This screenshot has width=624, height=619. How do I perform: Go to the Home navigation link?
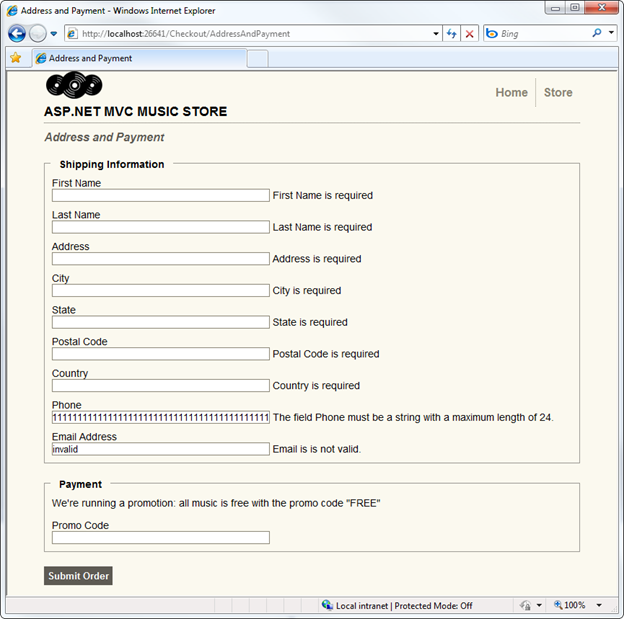(x=511, y=92)
